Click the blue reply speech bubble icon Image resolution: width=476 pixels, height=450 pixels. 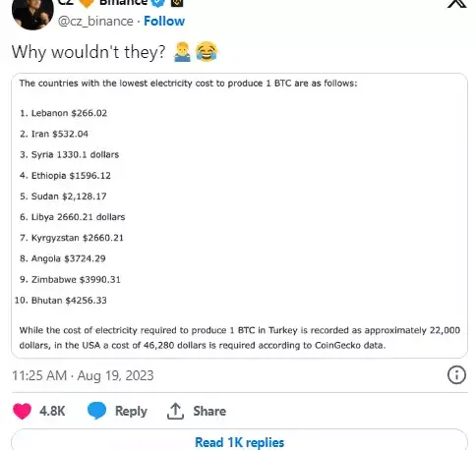pyautogui.click(x=96, y=411)
